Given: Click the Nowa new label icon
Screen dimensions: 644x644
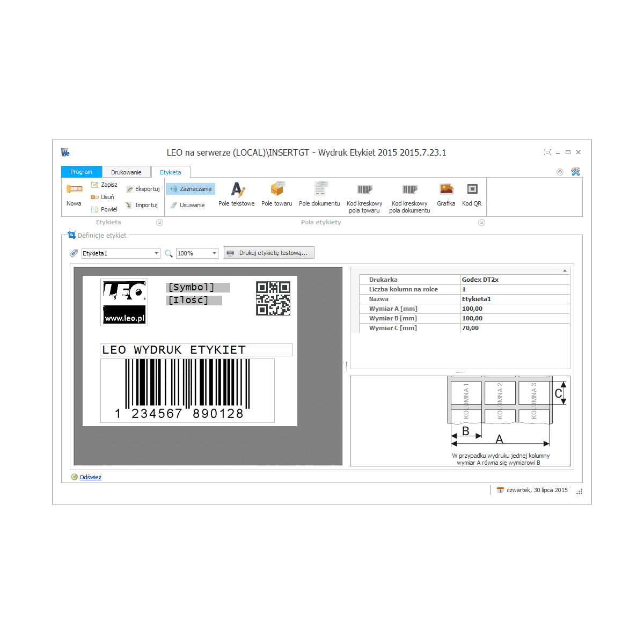Looking at the screenshot, I should [x=74, y=189].
